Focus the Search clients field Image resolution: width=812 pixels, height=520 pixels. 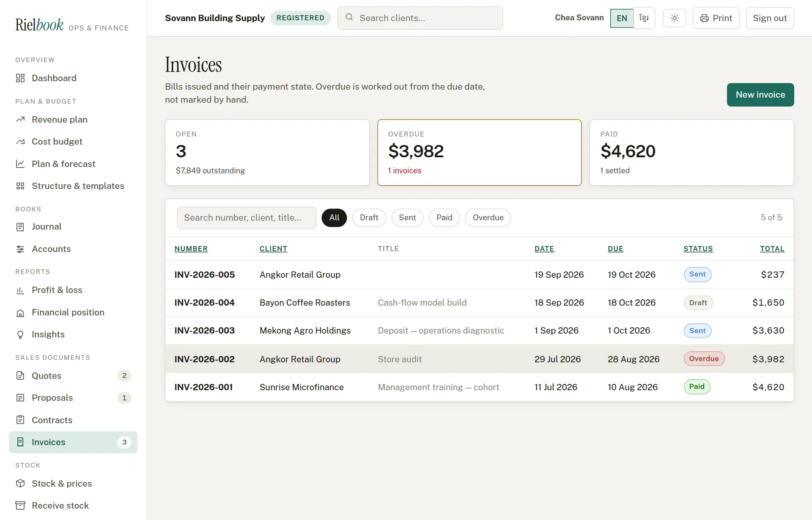(420, 18)
